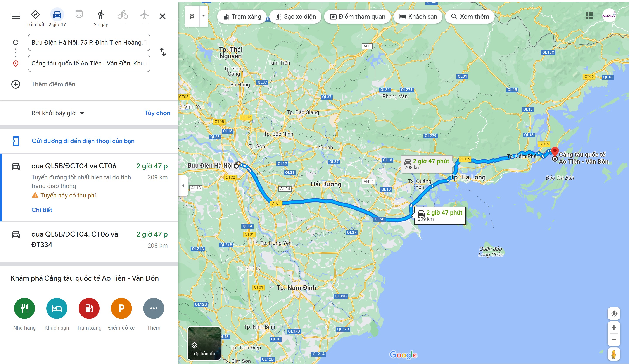Open Google apps grid icon
Image resolution: width=629 pixels, height=364 pixels.
589,15
